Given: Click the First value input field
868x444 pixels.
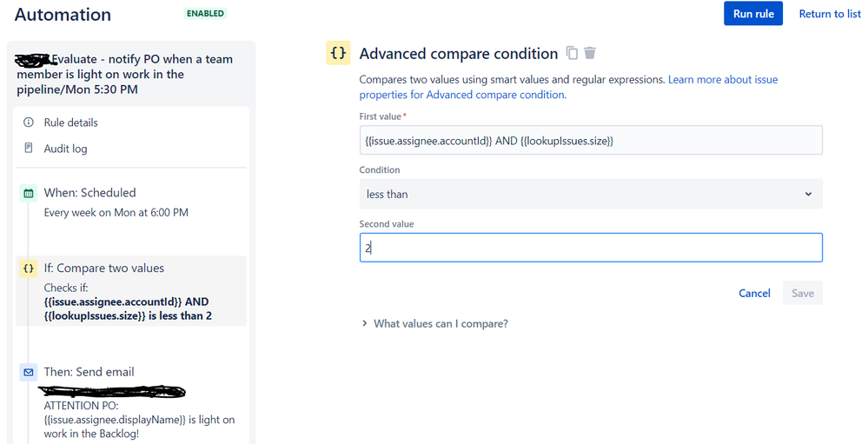Looking at the screenshot, I should [x=591, y=141].
